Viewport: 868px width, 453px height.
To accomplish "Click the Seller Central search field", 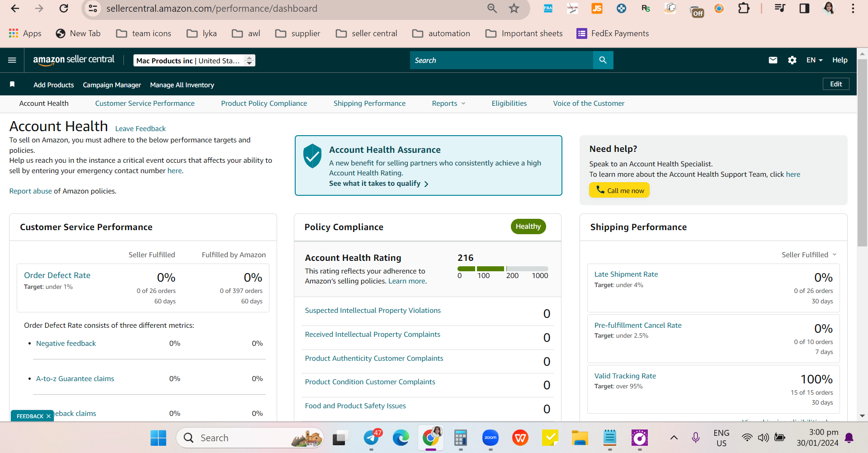I will 501,60.
